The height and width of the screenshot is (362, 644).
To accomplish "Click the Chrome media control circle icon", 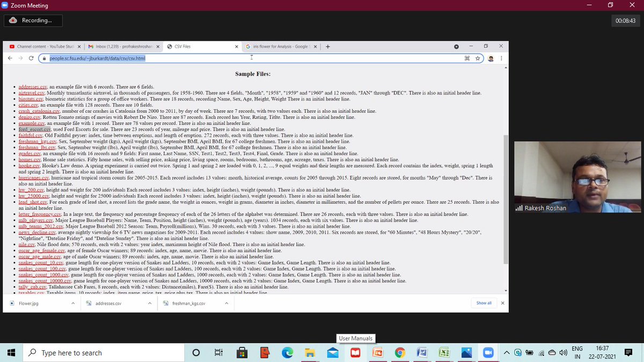I will pos(456,47).
